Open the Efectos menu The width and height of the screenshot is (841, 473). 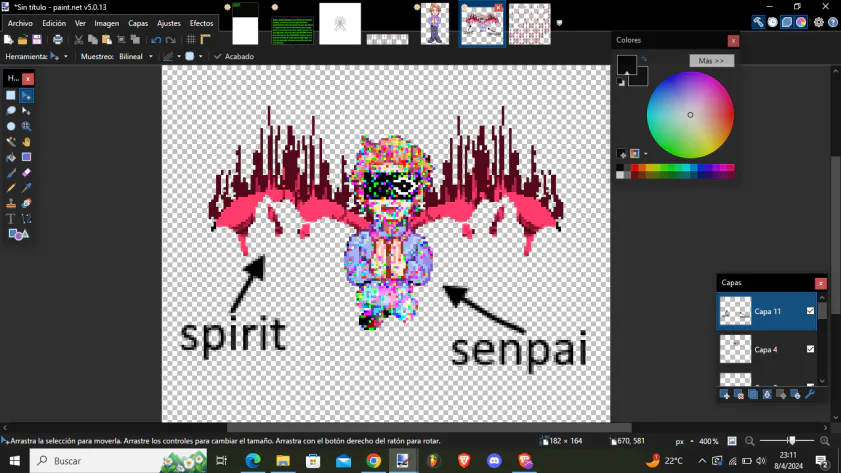[x=201, y=23]
